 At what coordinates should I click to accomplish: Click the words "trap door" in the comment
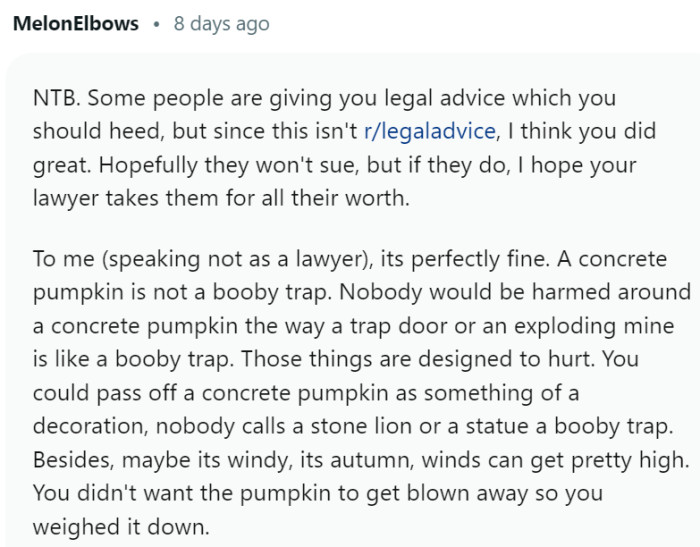click(x=393, y=324)
